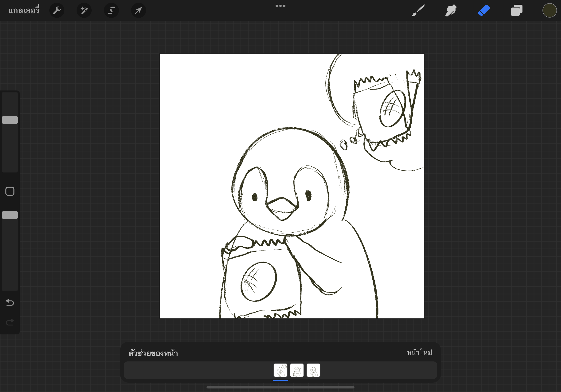The height and width of the screenshot is (392, 561).
Task: Tap the brush size slider handle
Action: (x=10, y=120)
